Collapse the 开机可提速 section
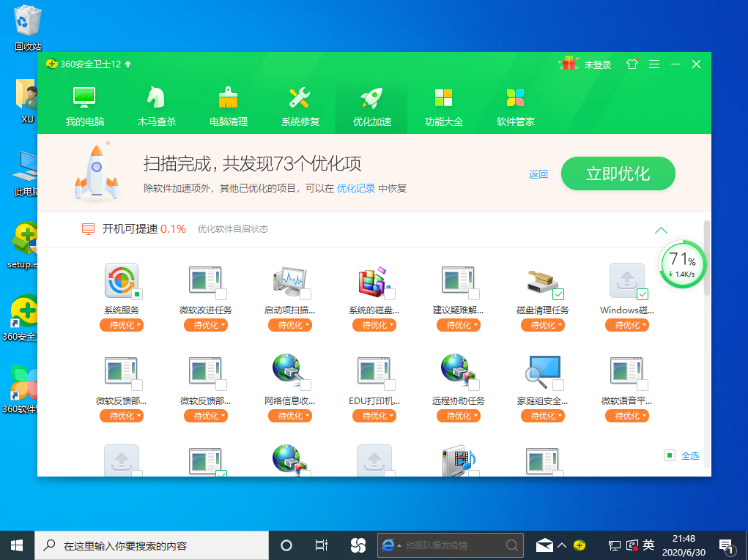Image resolution: width=748 pixels, height=560 pixels. point(662,229)
